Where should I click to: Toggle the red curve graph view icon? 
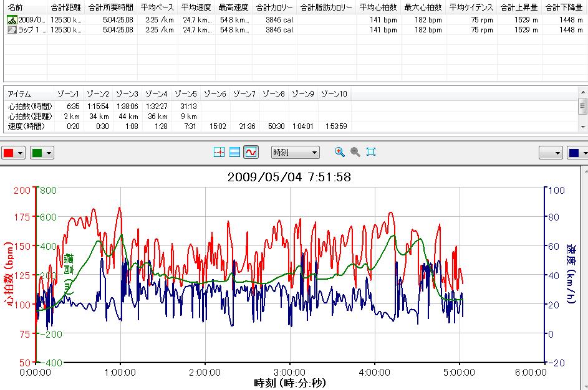251,152
